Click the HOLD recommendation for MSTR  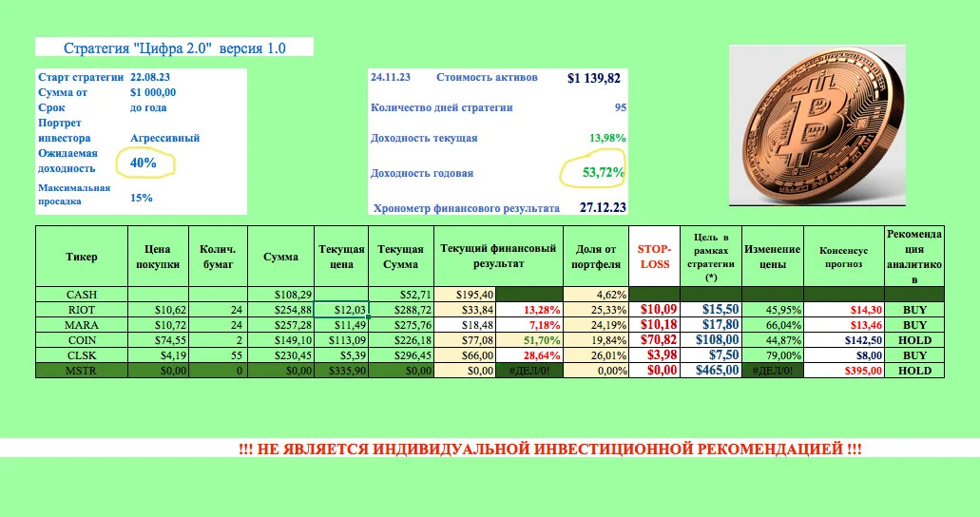click(914, 370)
